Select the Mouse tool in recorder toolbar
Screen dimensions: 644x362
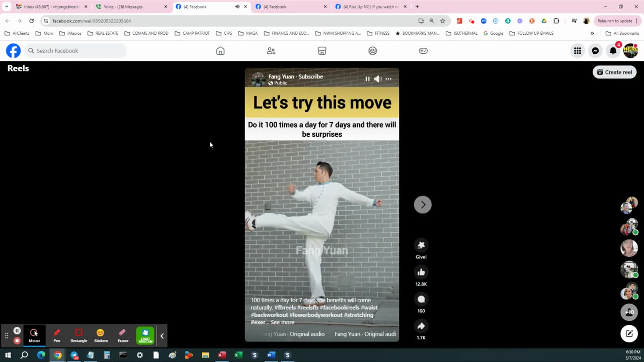[x=34, y=335]
